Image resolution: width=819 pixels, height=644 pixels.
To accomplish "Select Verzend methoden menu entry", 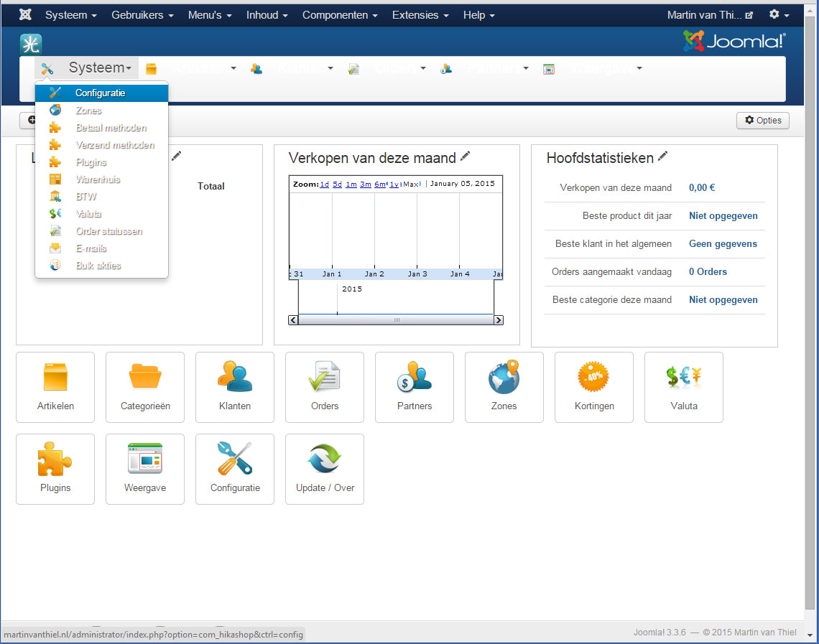I will pos(101,144).
